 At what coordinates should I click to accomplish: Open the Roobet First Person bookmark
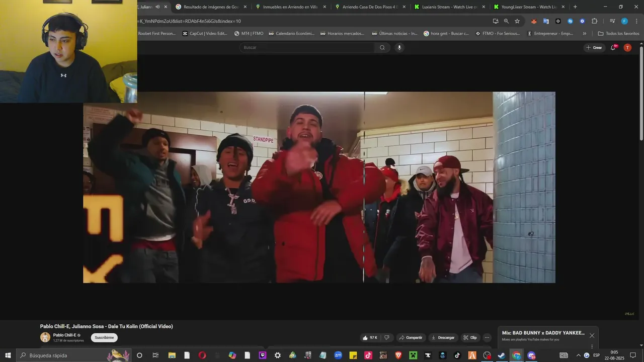tap(156, 34)
